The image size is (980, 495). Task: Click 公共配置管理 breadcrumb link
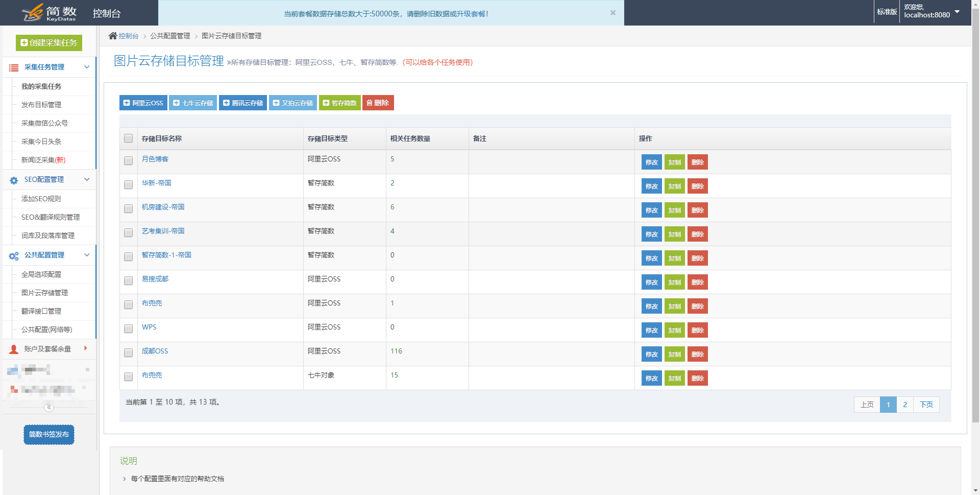[x=170, y=36]
